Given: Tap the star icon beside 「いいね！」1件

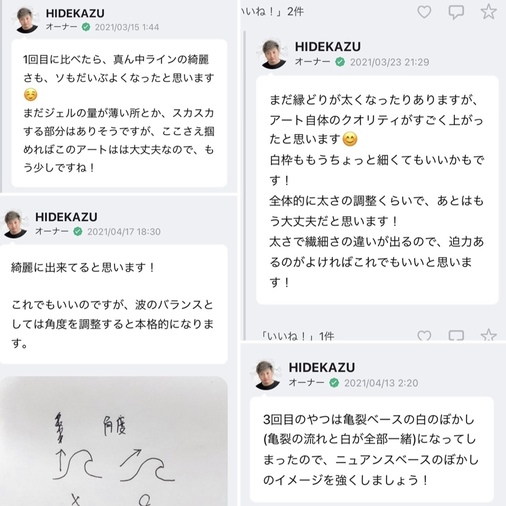Looking at the screenshot, I should [488, 334].
